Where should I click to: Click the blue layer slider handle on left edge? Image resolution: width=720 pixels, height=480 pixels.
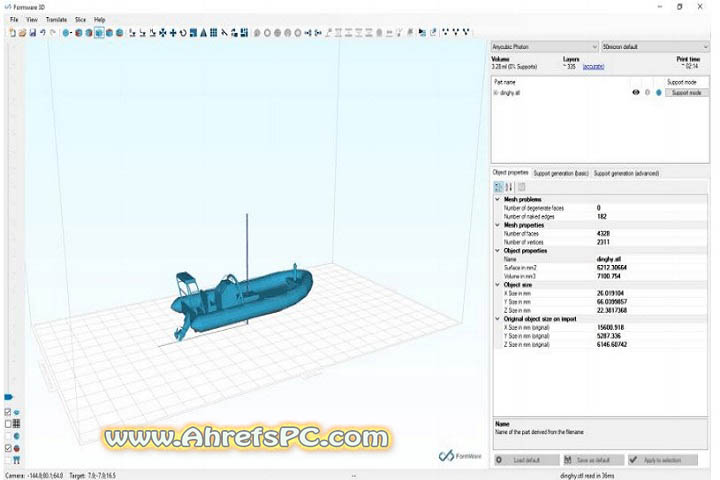point(9,397)
